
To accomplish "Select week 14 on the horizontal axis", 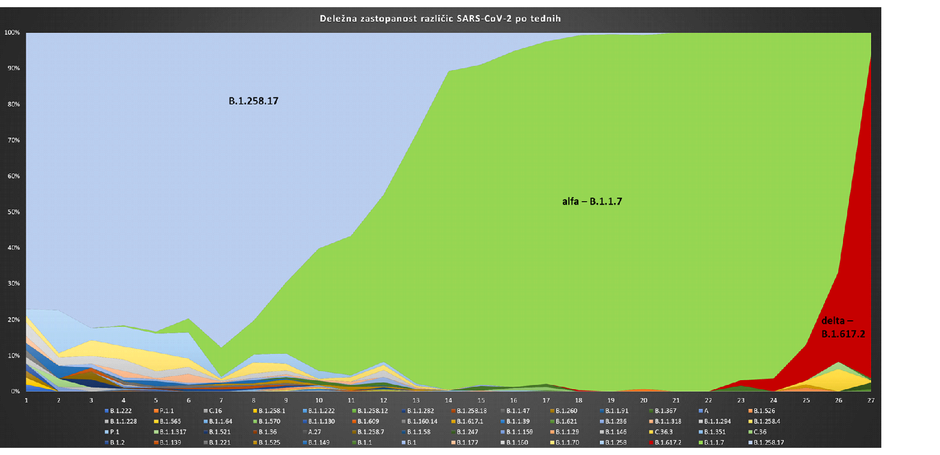I will (x=448, y=399).
